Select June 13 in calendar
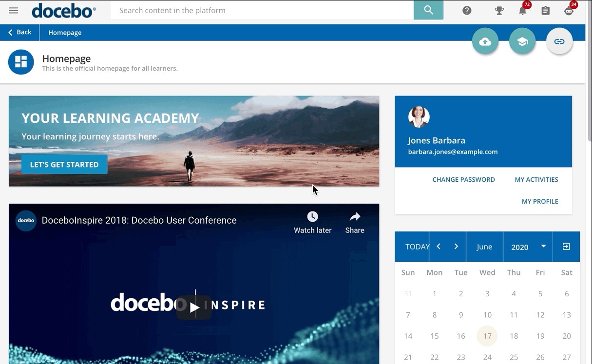This screenshot has width=592, height=364. 567,315
